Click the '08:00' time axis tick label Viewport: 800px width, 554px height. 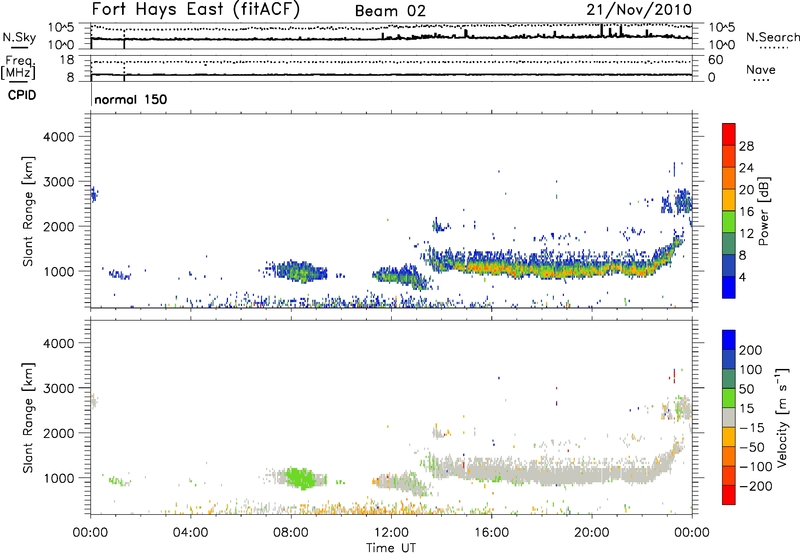pyautogui.click(x=291, y=533)
